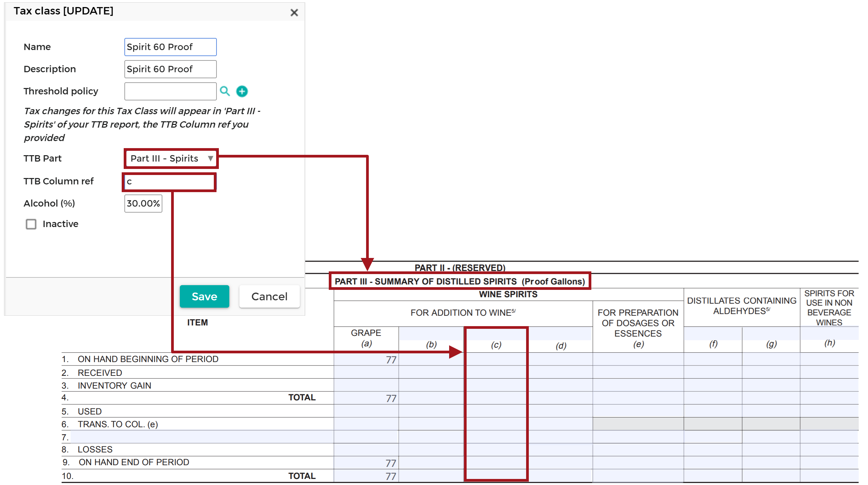
Task: Select the 'TRANS. TO COL. (e)' row label
Action: click(118, 425)
